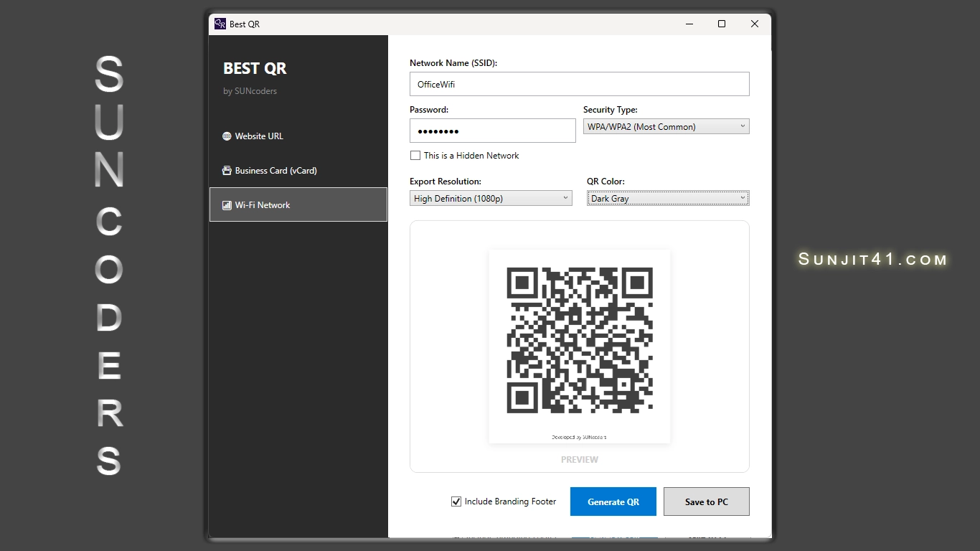Expand the Export Resolution dropdown
The height and width of the screenshot is (551, 980).
(x=491, y=198)
